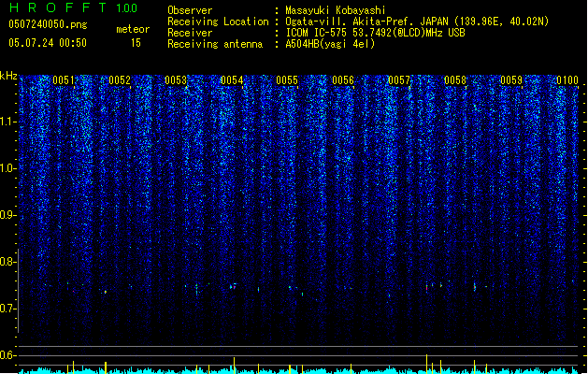Click the 0.7 frequency axis label
Viewport: 588px width, 374px height.
[x=7, y=309]
